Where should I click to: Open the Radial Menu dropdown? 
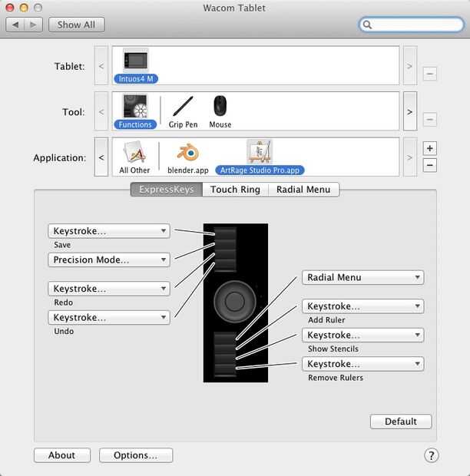click(362, 277)
